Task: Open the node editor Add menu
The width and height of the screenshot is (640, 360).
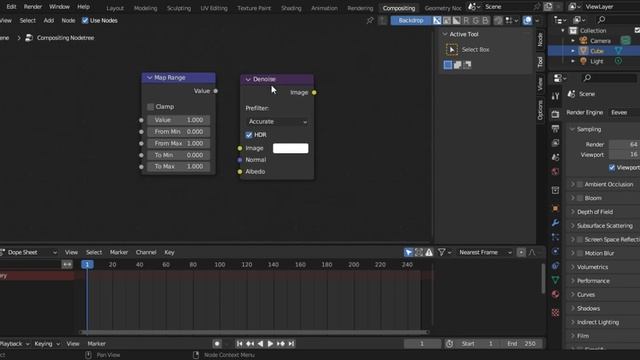Action: [49, 20]
